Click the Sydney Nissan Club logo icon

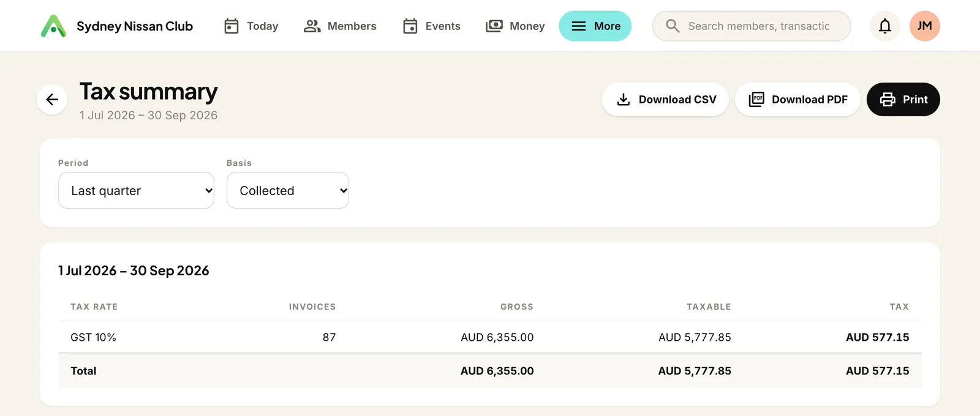coord(53,26)
